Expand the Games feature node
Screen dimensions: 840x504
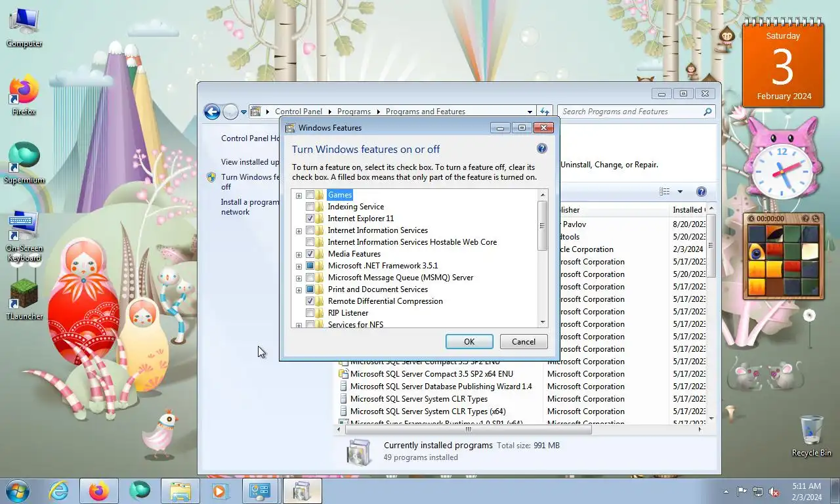pyautogui.click(x=299, y=196)
